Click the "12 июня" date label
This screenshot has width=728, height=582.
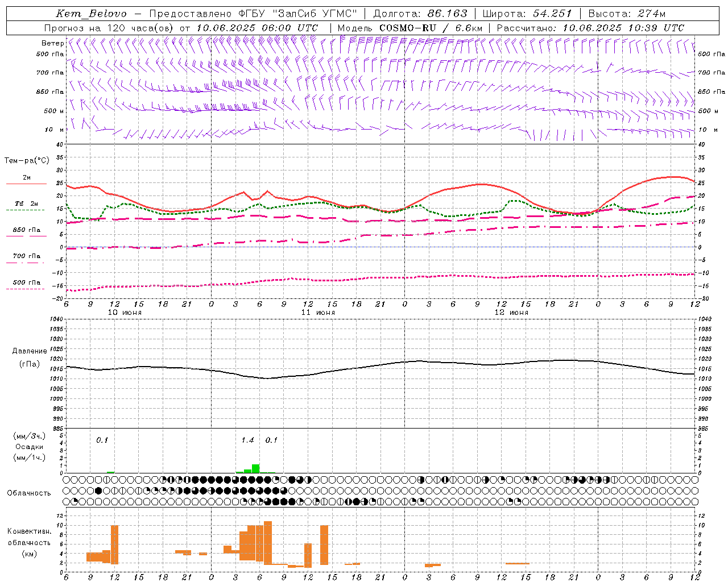click(511, 313)
